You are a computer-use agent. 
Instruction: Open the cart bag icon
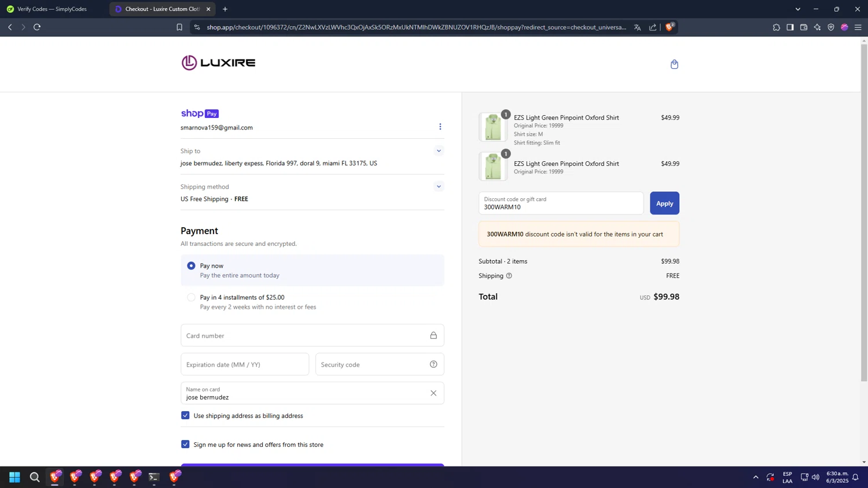[x=674, y=64]
